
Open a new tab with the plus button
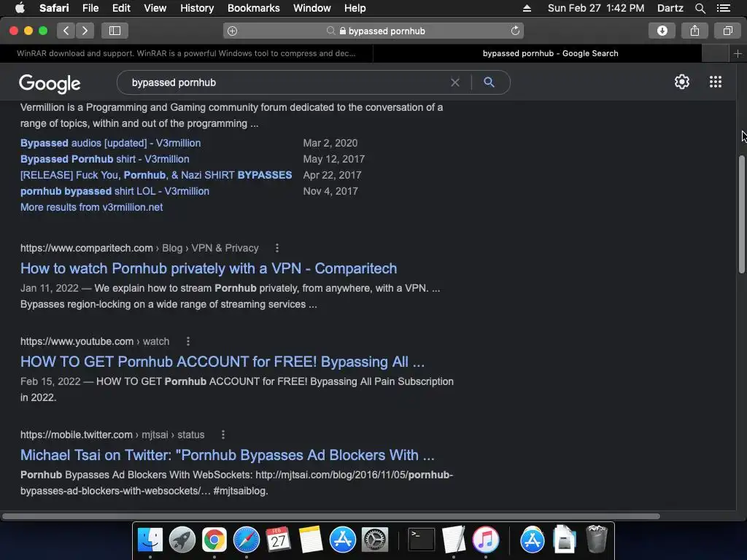738,53
